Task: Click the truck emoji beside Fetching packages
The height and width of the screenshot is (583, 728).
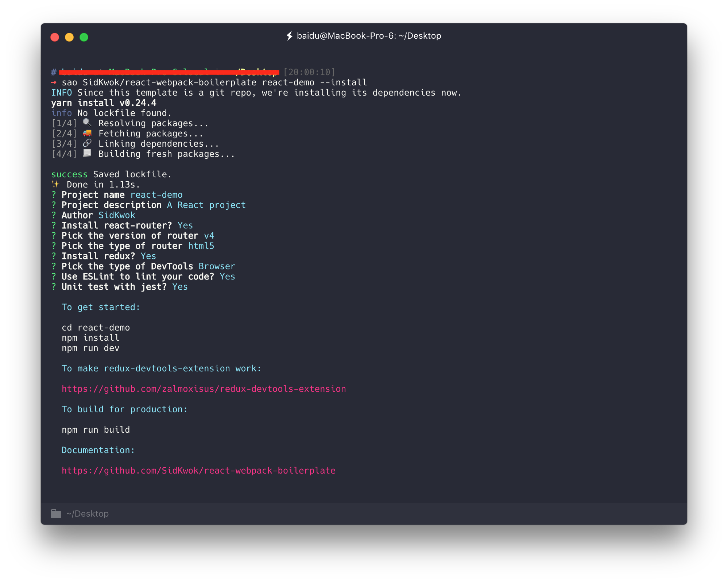Action: pos(87,133)
